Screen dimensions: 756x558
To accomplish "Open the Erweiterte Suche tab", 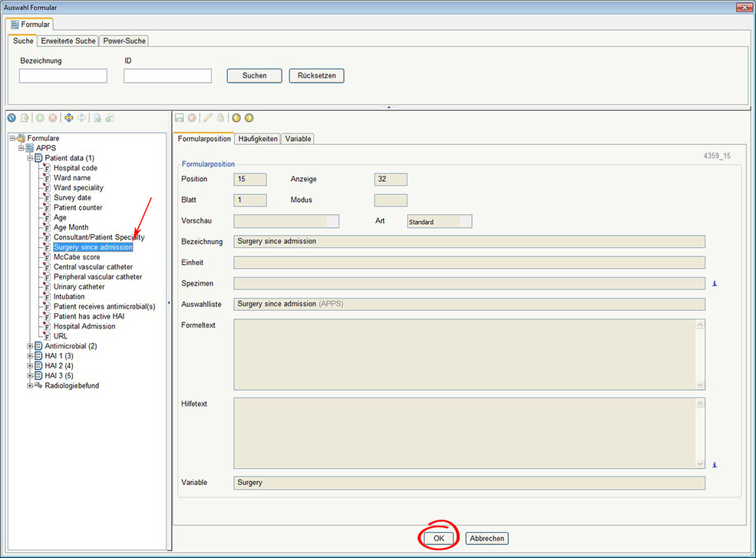I will pyautogui.click(x=68, y=41).
